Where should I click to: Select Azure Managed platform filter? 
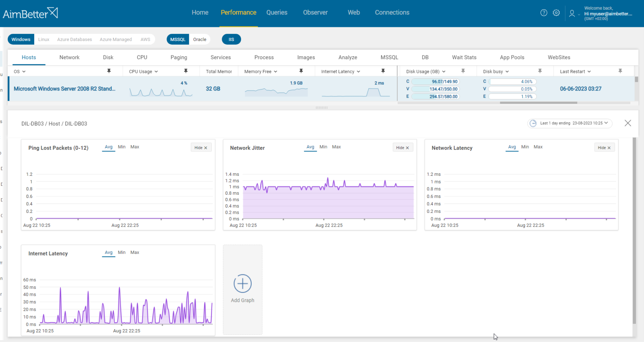pyautogui.click(x=116, y=39)
